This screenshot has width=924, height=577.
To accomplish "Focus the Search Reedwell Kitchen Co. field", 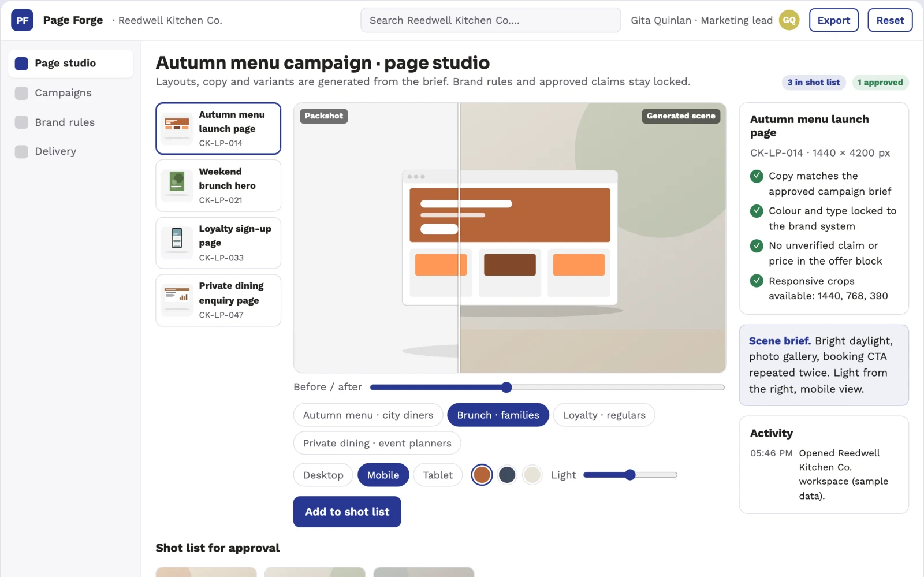I will pos(490,20).
